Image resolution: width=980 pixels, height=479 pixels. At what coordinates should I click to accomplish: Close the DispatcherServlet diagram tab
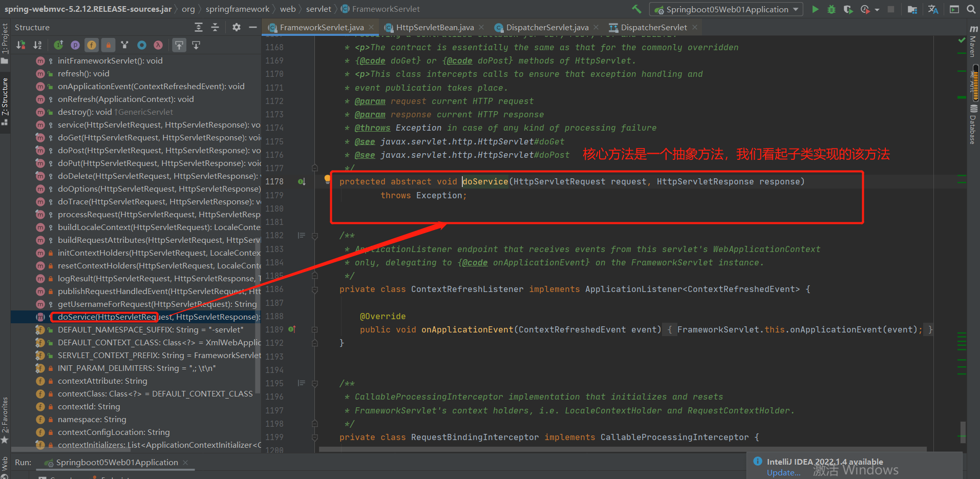pos(695,27)
